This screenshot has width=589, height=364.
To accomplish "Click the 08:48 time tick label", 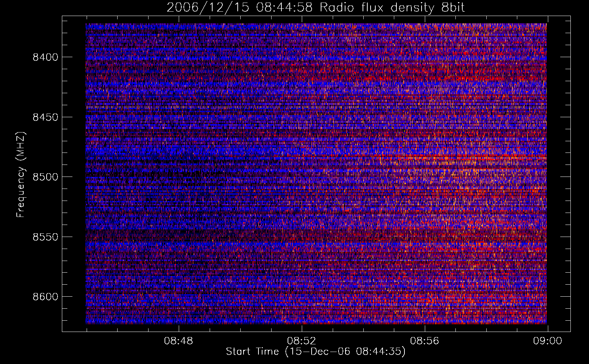I will click(x=178, y=341).
